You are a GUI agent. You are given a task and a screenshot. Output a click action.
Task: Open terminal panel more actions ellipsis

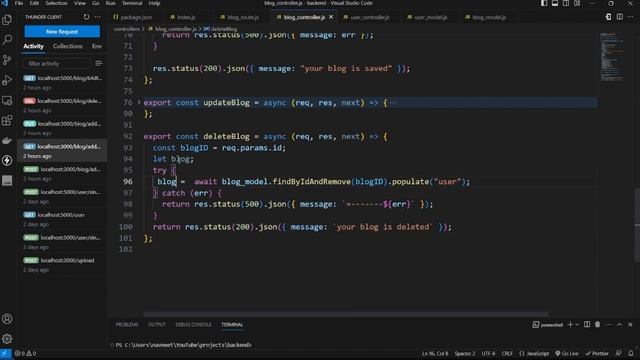(x=609, y=324)
